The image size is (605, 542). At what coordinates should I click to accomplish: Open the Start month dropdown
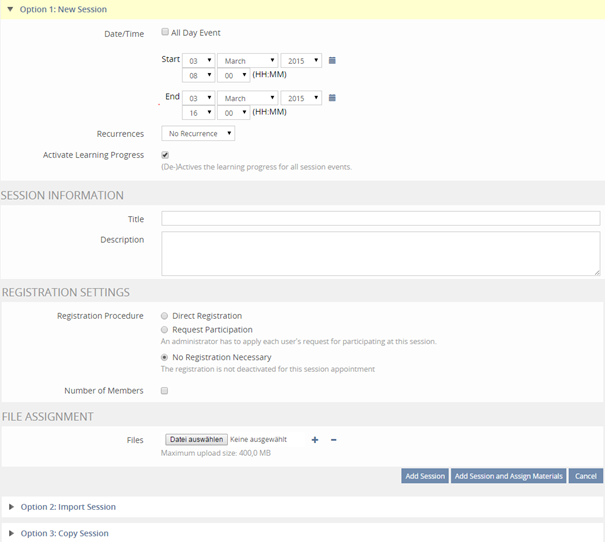point(247,61)
